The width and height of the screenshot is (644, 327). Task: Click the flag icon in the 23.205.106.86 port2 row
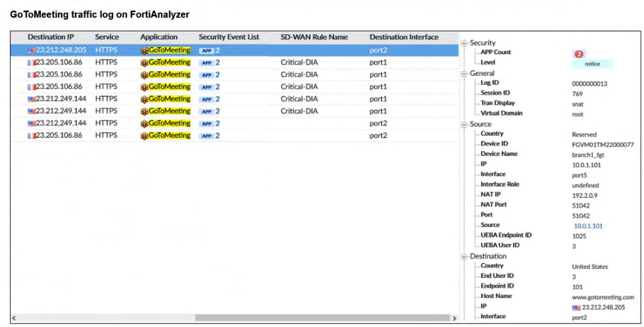32,136
